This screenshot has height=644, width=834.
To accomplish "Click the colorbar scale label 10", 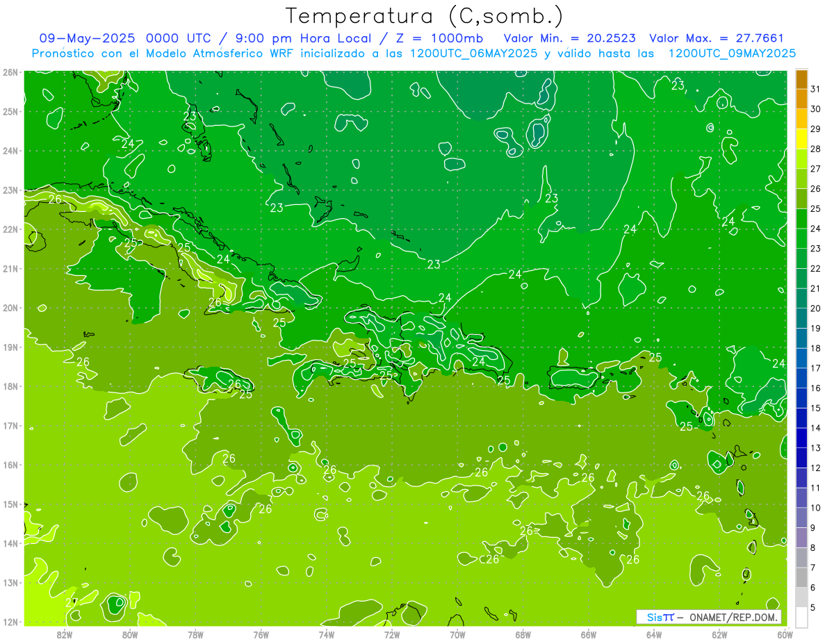I will tap(815, 508).
